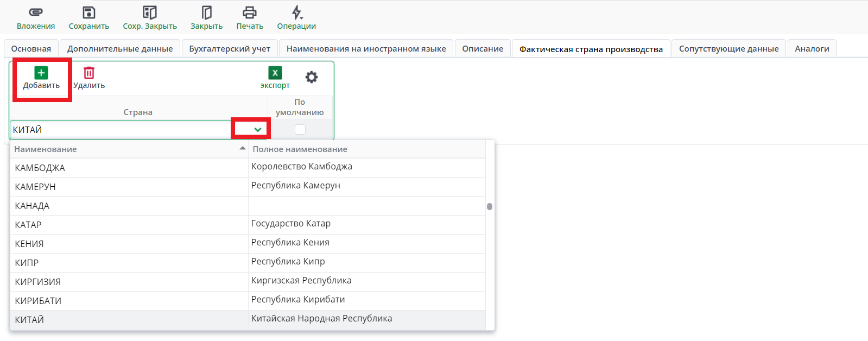Viewport: 868px width, 341px height.
Task: Select КАНАДА from the country list
Action: click(x=33, y=206)
